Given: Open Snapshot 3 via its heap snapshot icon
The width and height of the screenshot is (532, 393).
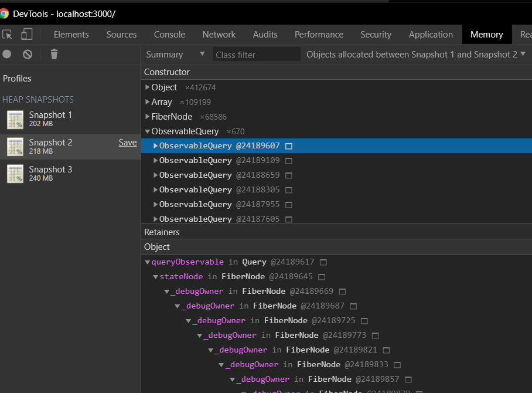Looking at the screenshot, I should click(15, 172).
